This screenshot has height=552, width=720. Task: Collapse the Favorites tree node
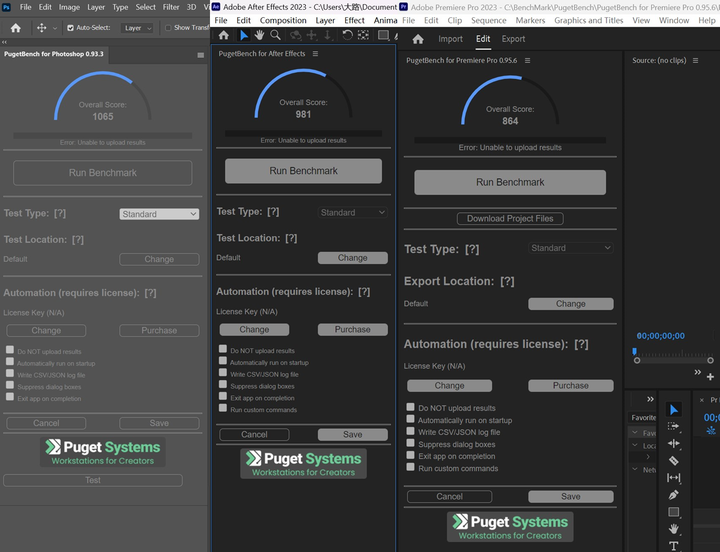[x=635, y=433]
